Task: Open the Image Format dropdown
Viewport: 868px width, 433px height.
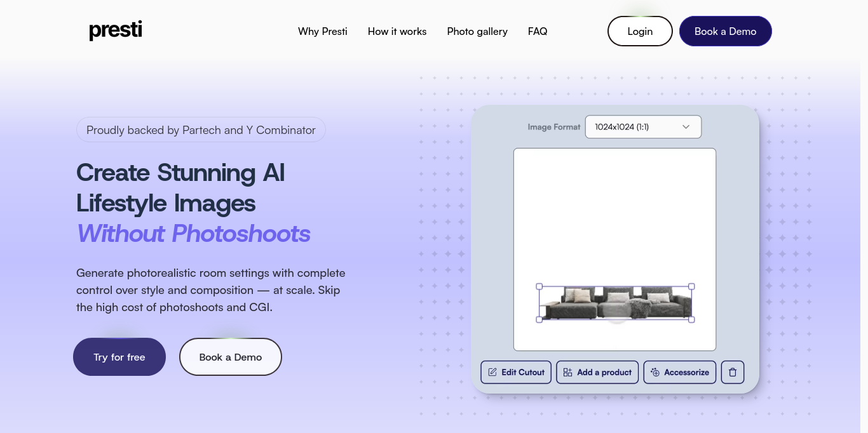Action: (x=642, y=127)
